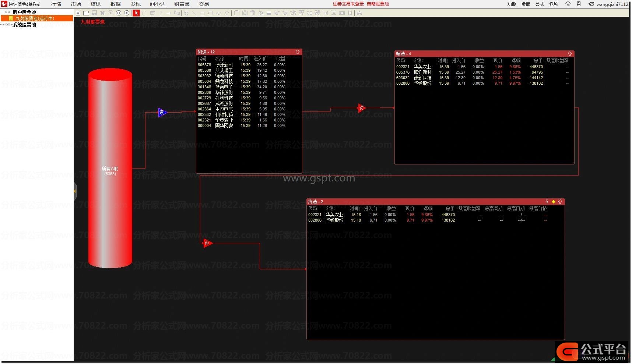Click the open folder toolbar icon
Screen dimensions: 632x364
[86, 13]
